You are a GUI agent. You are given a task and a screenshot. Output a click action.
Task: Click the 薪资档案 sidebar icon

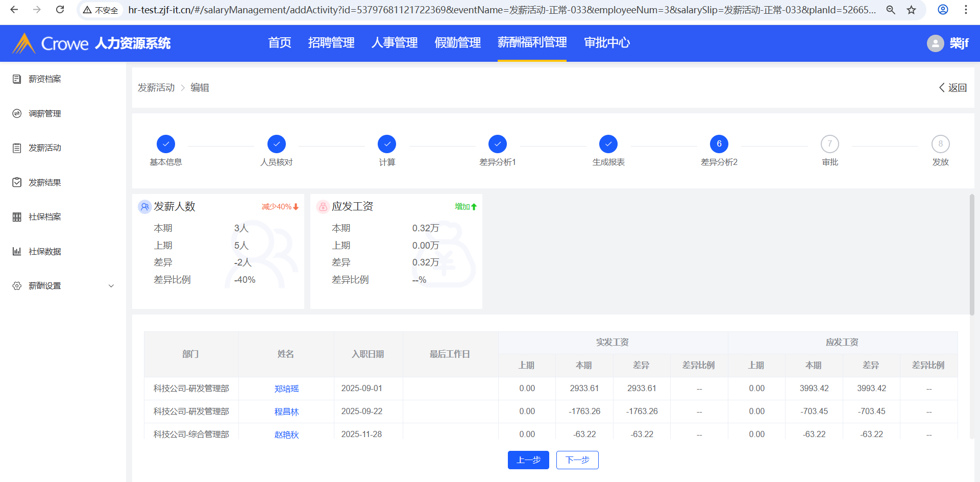pos(17,79)
